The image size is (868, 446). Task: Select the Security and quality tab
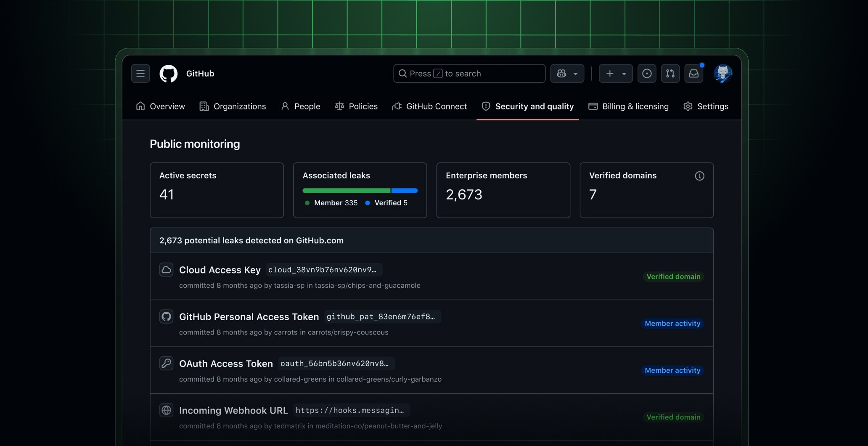pyautogui.click(x=528, y=106)
